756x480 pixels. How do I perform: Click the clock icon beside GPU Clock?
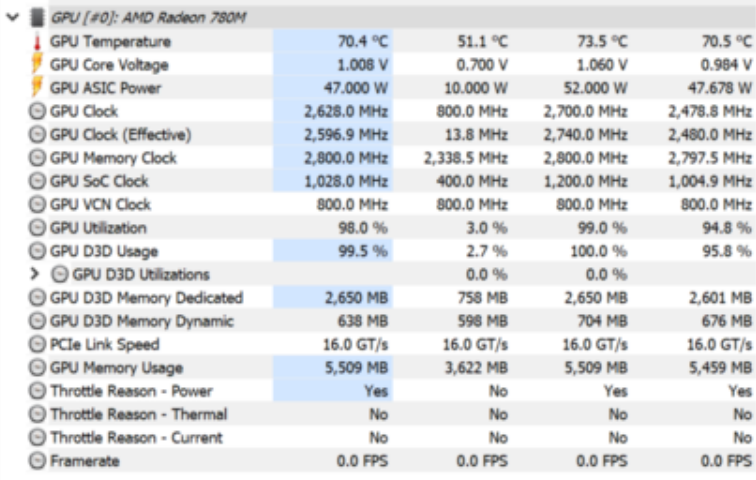click(37, 111)
